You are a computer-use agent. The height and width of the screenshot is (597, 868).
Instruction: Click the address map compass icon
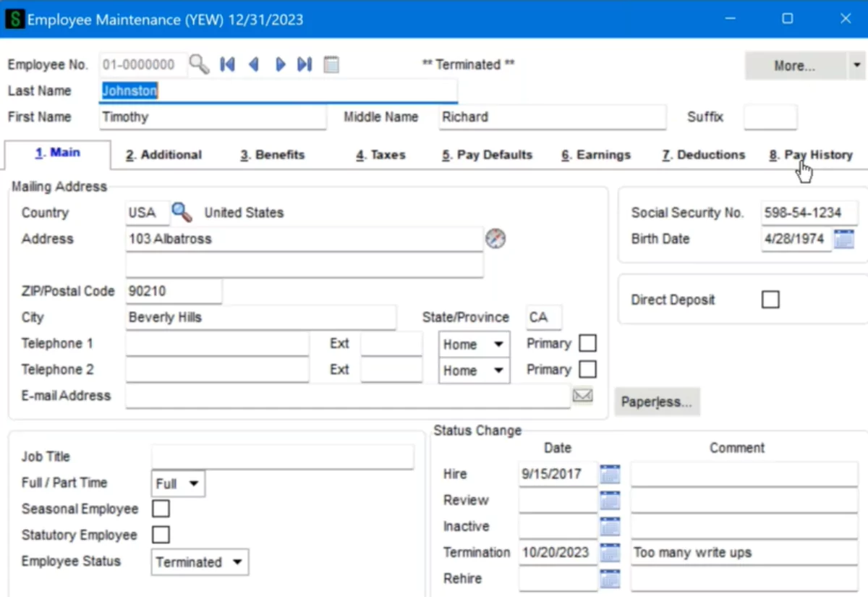pyautogui.click(x=495, y=238)
